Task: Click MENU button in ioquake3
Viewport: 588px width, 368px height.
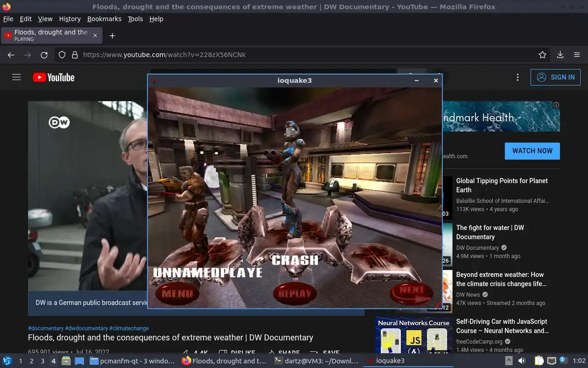Action: [x=177, y=293]
